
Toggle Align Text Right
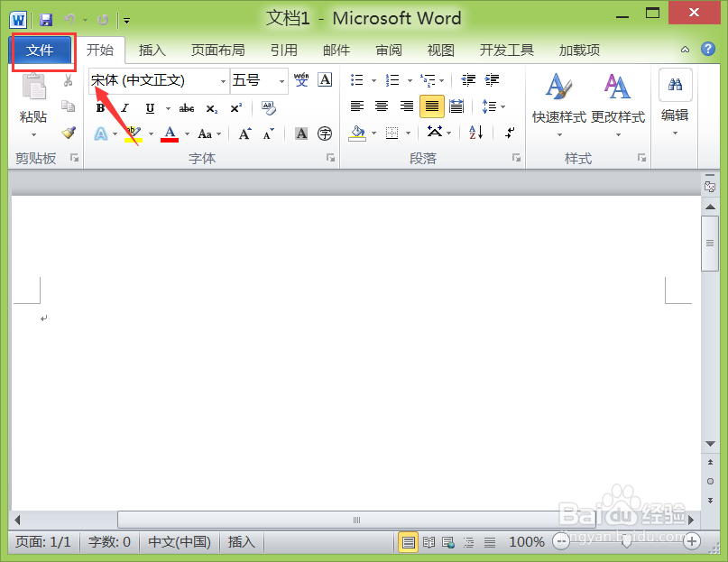(x=407, y=106)
